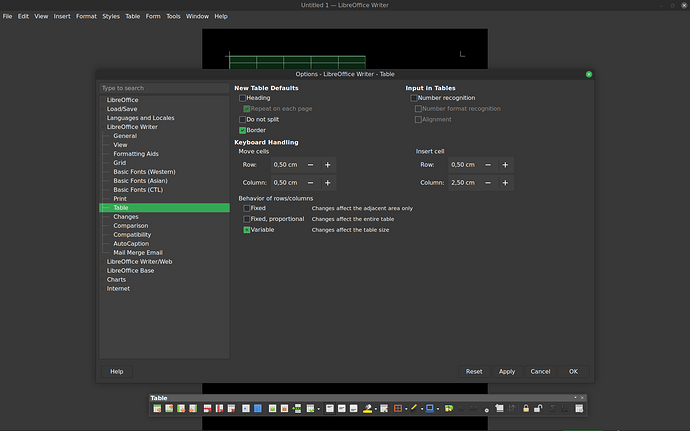Select Formatting Aids in options tree

click(136, 154)
